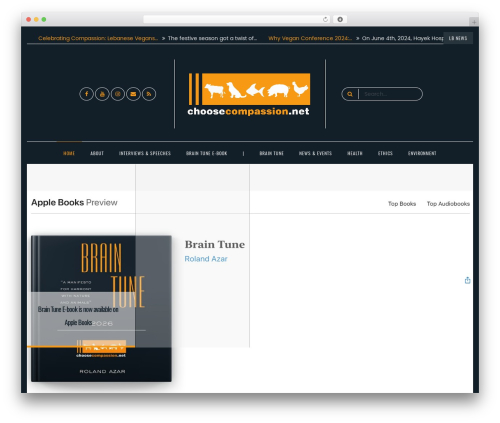
Task: Click the Brain Tune book cover thumbnail
Action: (x=101, y=309)
